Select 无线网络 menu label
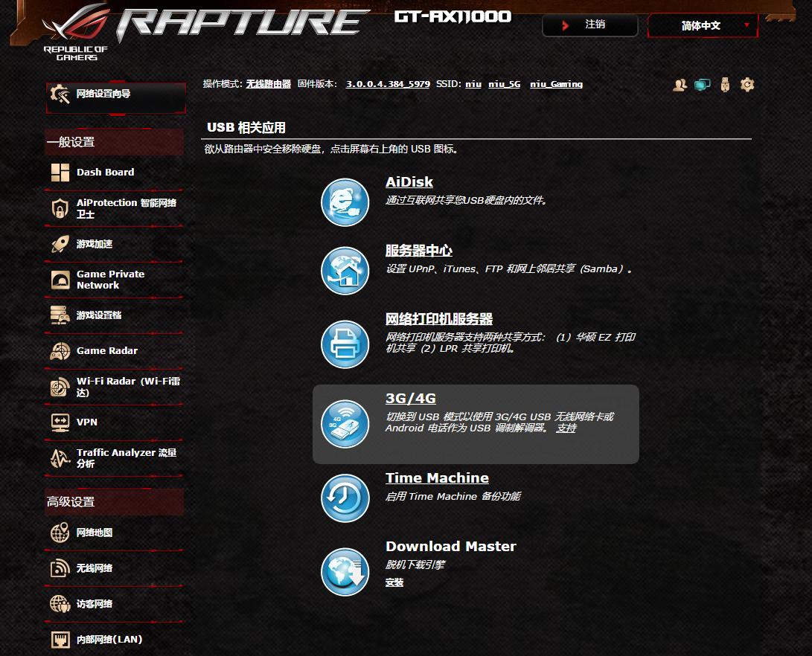Image resolution: width=812 pixels, height=656 pixels. point(95,568)
